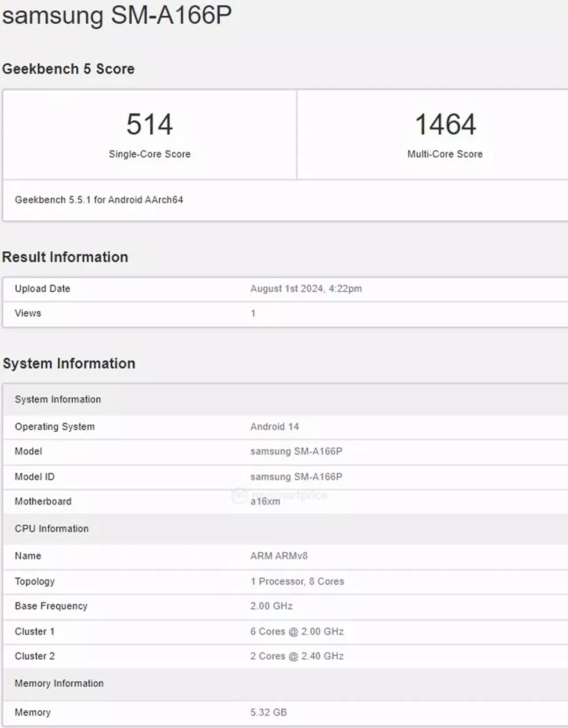This screenshot has width=568, height=728.
Task: Select the 'Result Information' heading
Action: [65, 257]
